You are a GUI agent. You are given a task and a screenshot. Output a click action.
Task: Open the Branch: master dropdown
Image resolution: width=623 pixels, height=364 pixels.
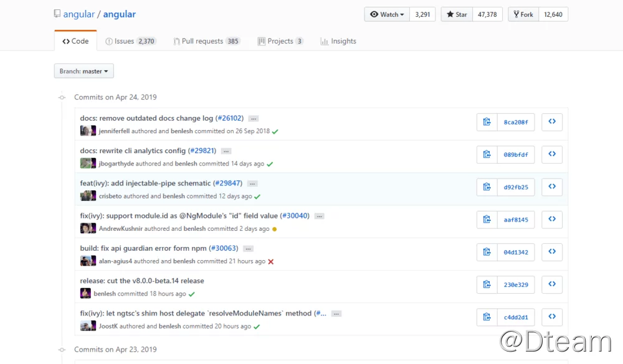pos(84,71)
